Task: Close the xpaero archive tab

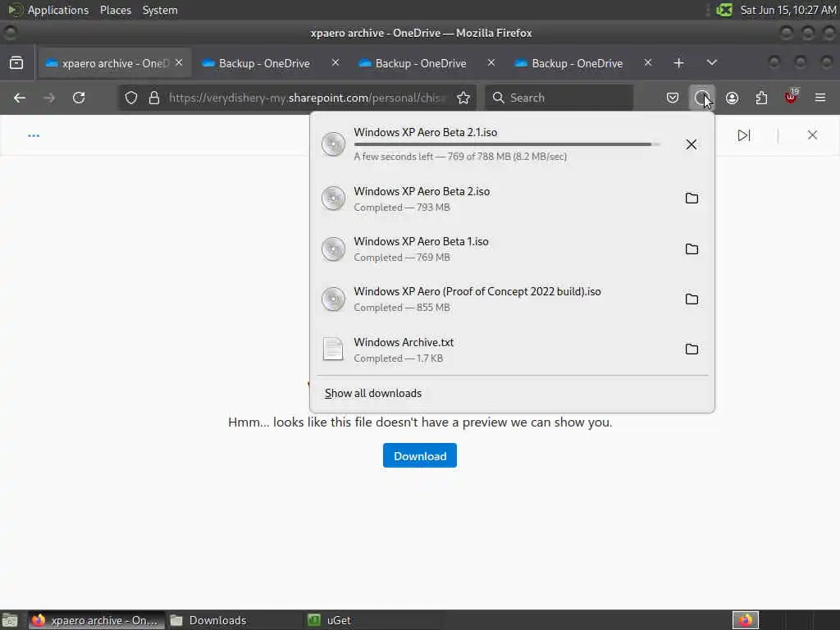Action: [x=179, y=62]
